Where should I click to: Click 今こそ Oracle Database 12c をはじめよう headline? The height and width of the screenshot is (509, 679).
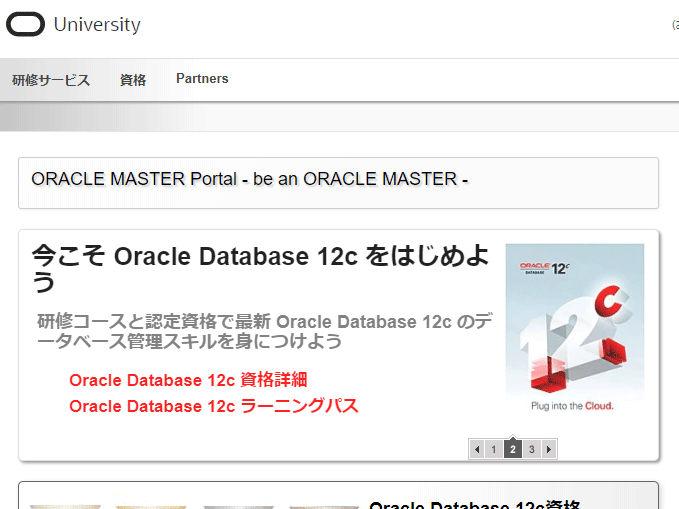(x=261, y=268)
